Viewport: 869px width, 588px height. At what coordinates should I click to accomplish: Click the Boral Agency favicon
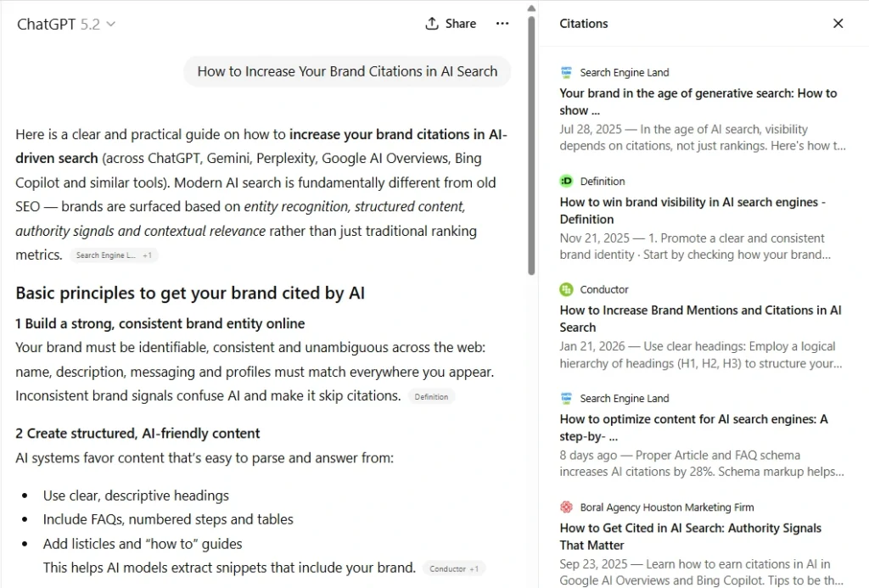[x=567, y=507]
